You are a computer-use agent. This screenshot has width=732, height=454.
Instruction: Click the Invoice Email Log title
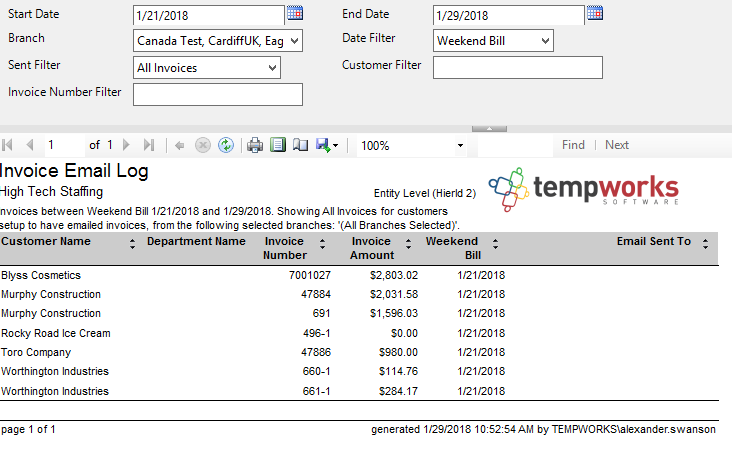tap(74, 171)
